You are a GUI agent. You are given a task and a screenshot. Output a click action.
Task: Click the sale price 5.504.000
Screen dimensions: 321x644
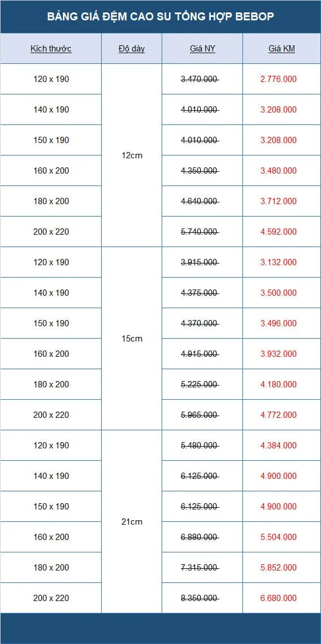[278, 537]
